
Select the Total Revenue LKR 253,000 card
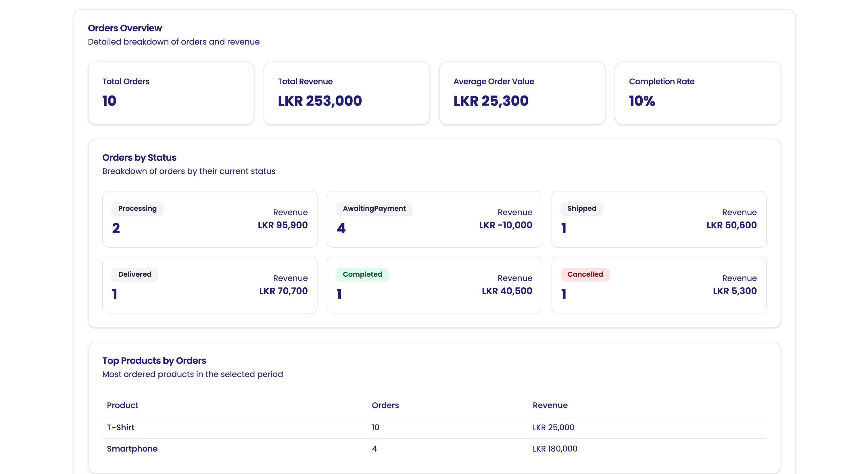pos(346,93)
